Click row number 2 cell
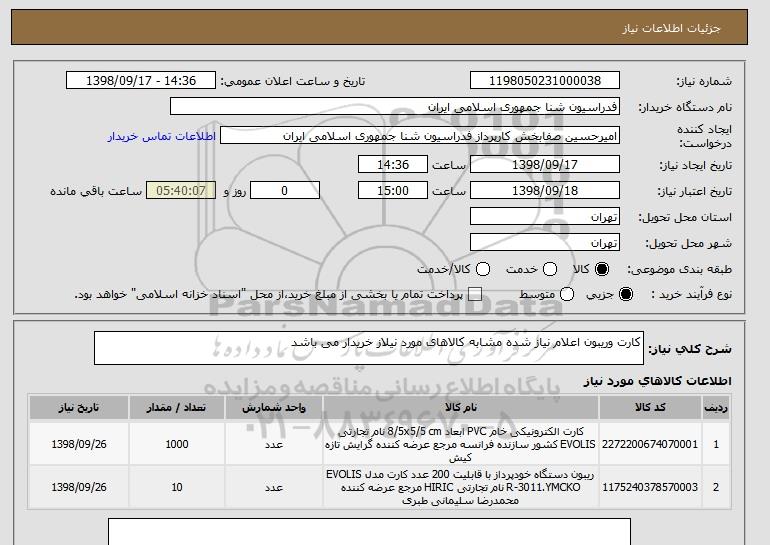This screenshot has width=770, height=545. coord(716,487)
